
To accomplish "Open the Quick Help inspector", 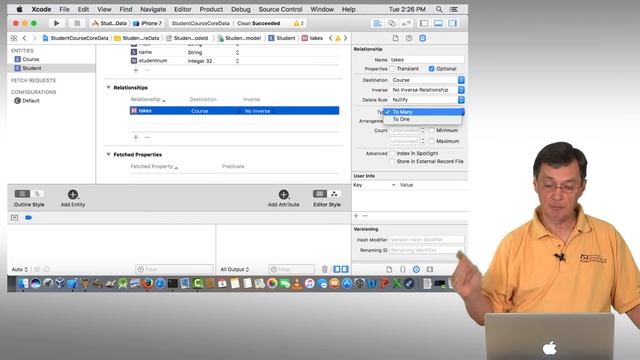I will point(409,38).
